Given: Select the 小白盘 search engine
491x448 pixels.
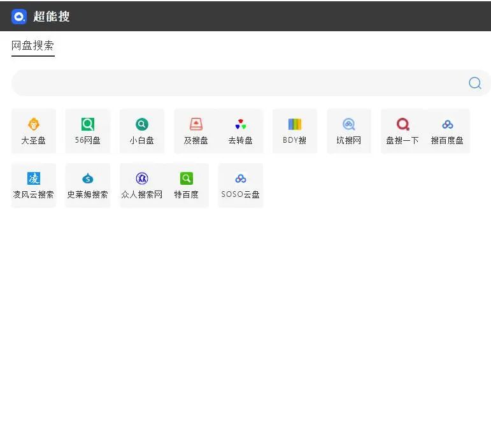Looking at the screenshot, I should tap(142, 131).
